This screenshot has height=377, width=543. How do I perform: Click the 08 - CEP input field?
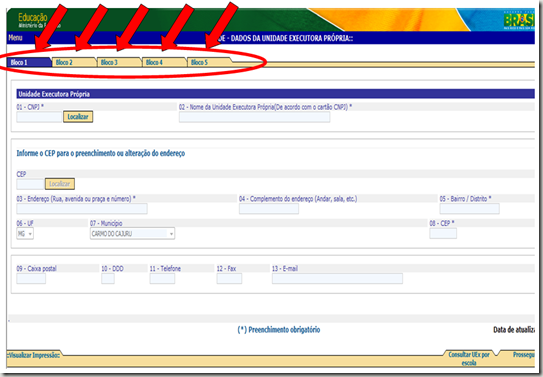pos(443,234)
